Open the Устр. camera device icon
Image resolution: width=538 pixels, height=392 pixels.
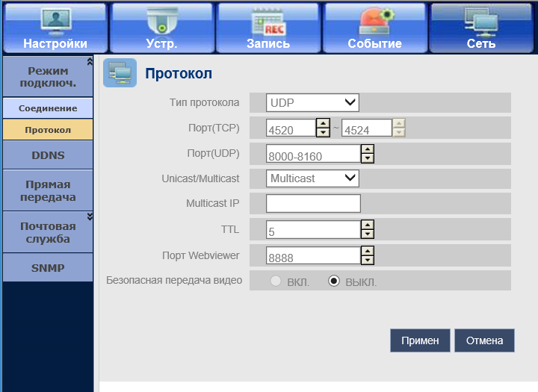161,19
